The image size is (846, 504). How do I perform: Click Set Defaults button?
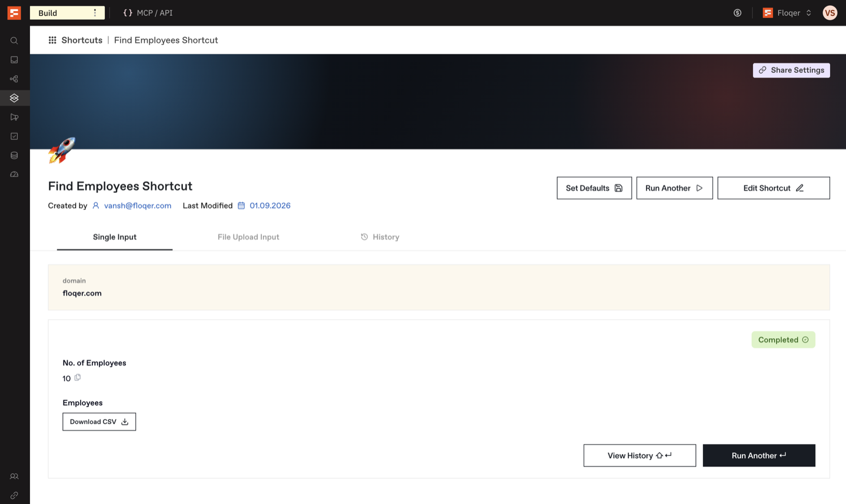594,188
